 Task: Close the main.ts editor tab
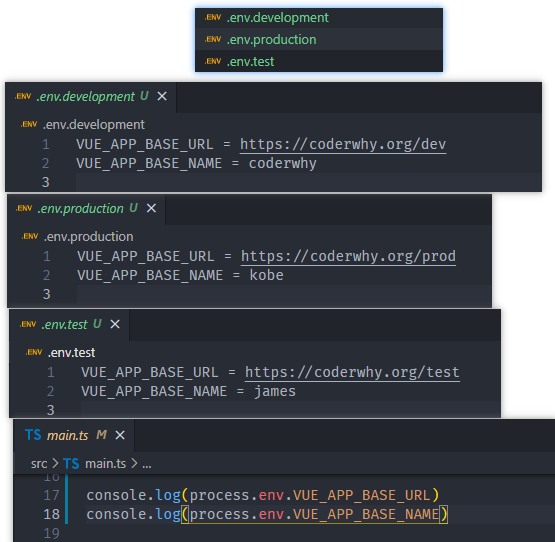coord(120,435)
